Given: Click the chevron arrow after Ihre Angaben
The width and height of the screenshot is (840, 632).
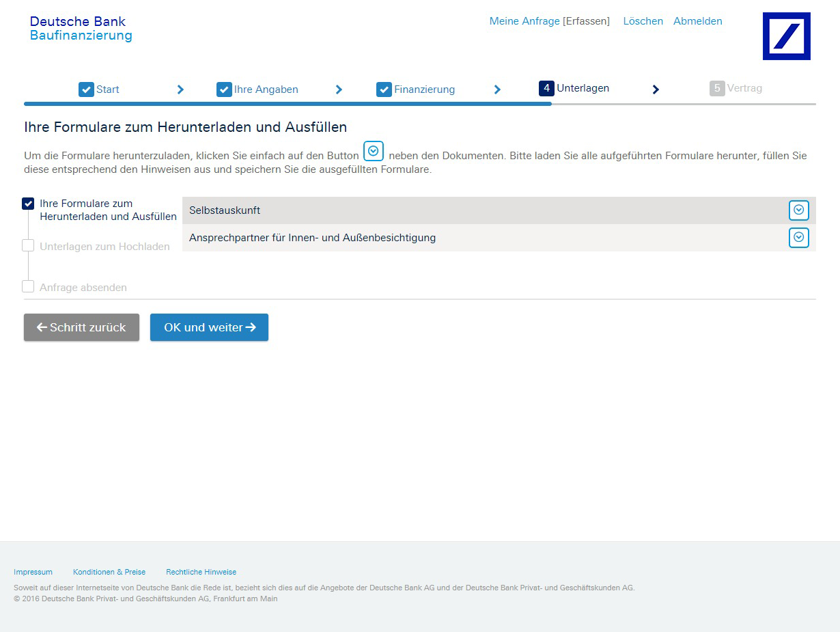Looking at the screenshot, I should [339, 90].
